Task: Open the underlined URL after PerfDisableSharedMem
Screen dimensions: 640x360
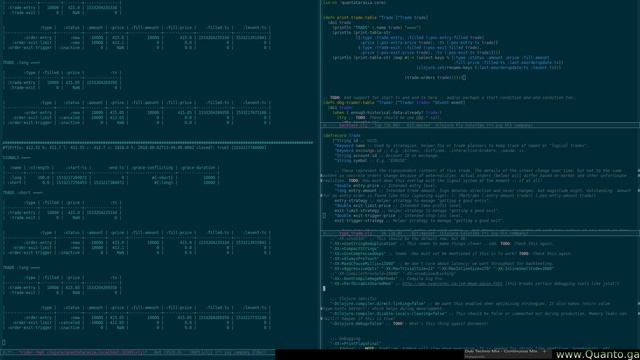Action: tap(452, 284)
